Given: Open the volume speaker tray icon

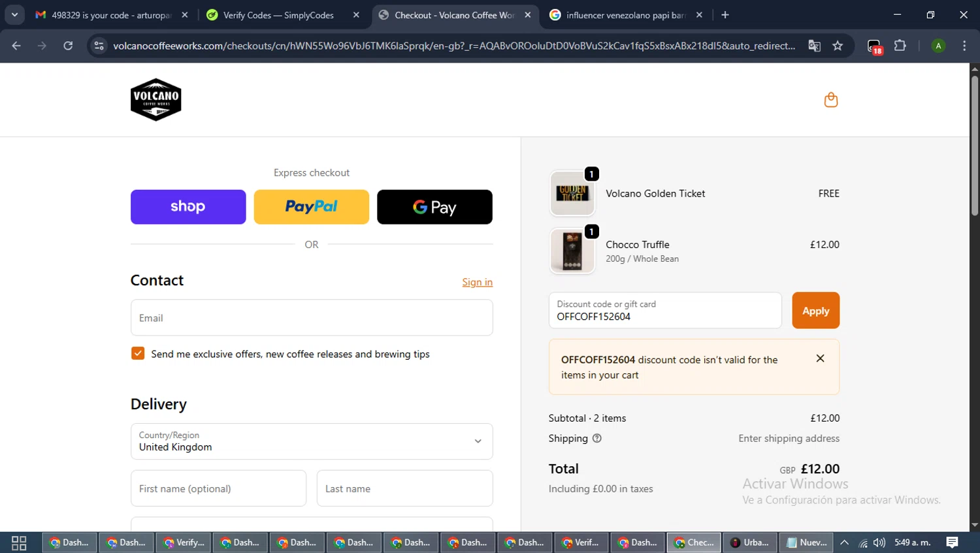Looking at the screenshot, I should click(x=879, y=543).
